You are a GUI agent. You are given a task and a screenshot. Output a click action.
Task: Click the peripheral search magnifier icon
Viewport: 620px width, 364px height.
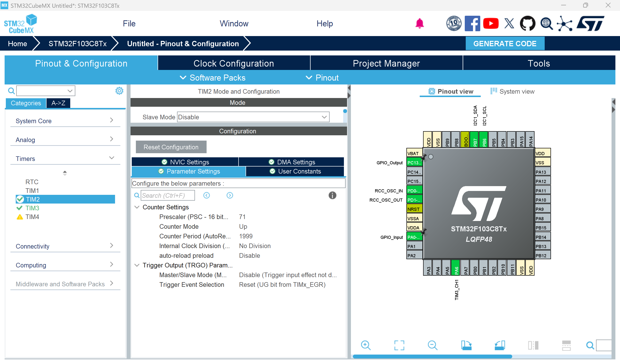[x=11, y=91]
